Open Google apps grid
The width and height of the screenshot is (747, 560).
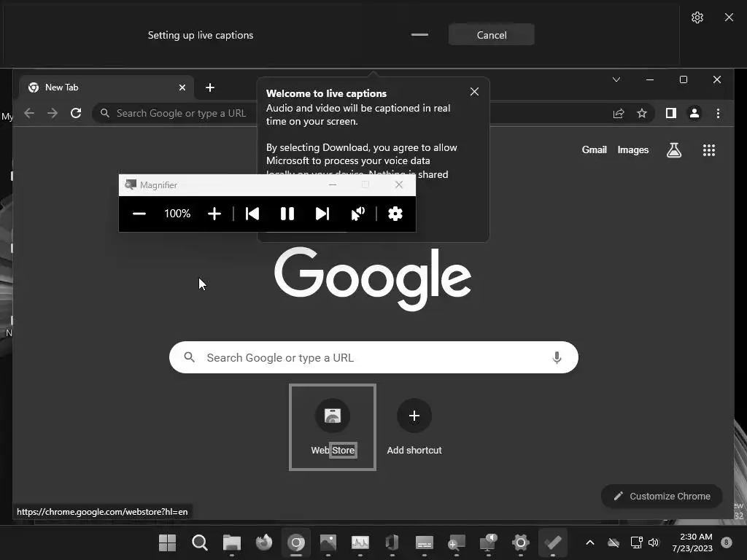tap(709, 150)
